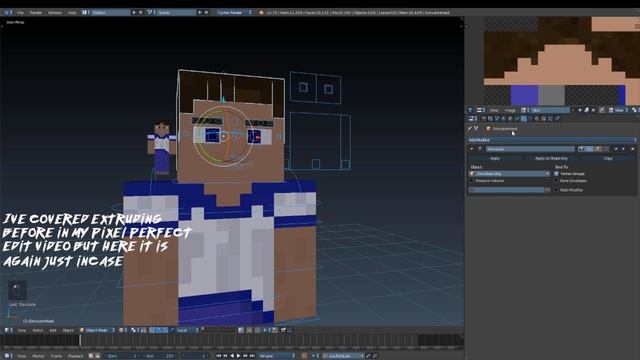Open the Playback menu in the timeline
Screen dimensions: 640x360
point(76,356)
